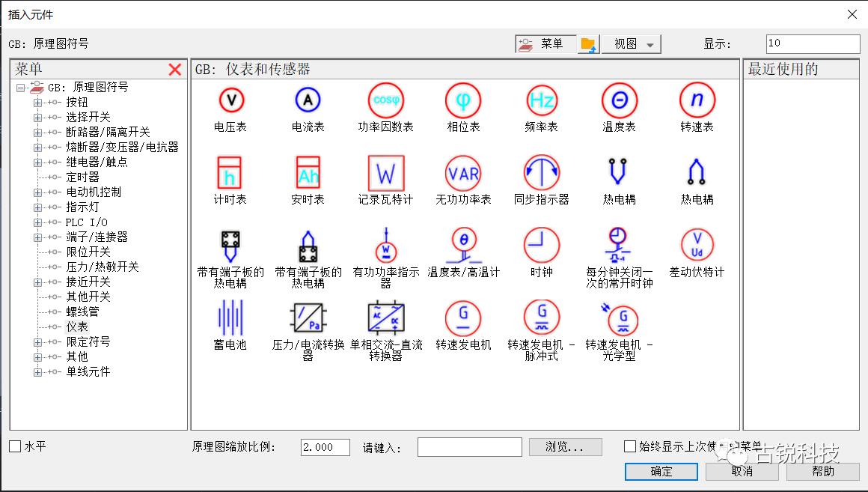868x492 pixels.
Task: Choose the 转速发电机 - 脉冲式 symbol
Action: 542,318
